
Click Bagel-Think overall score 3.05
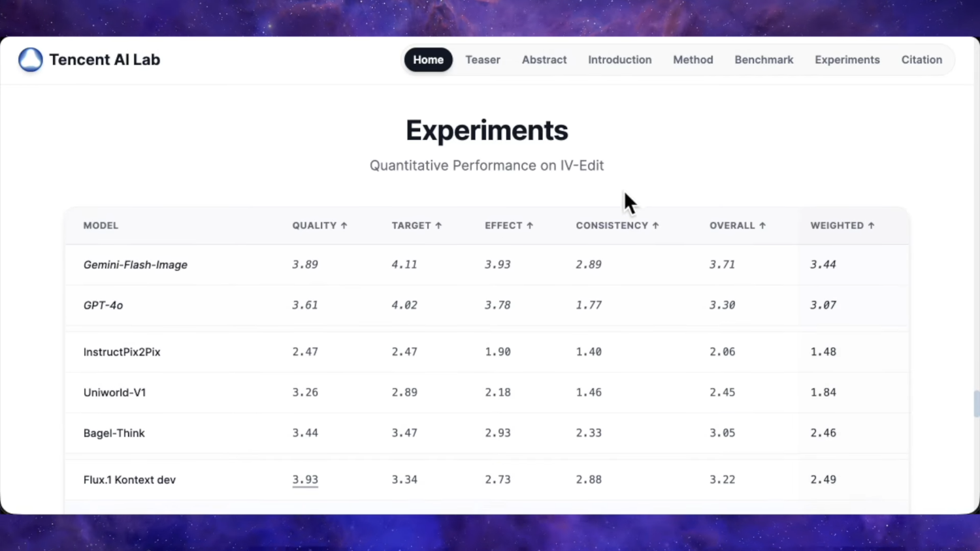(x=723, y=433)
